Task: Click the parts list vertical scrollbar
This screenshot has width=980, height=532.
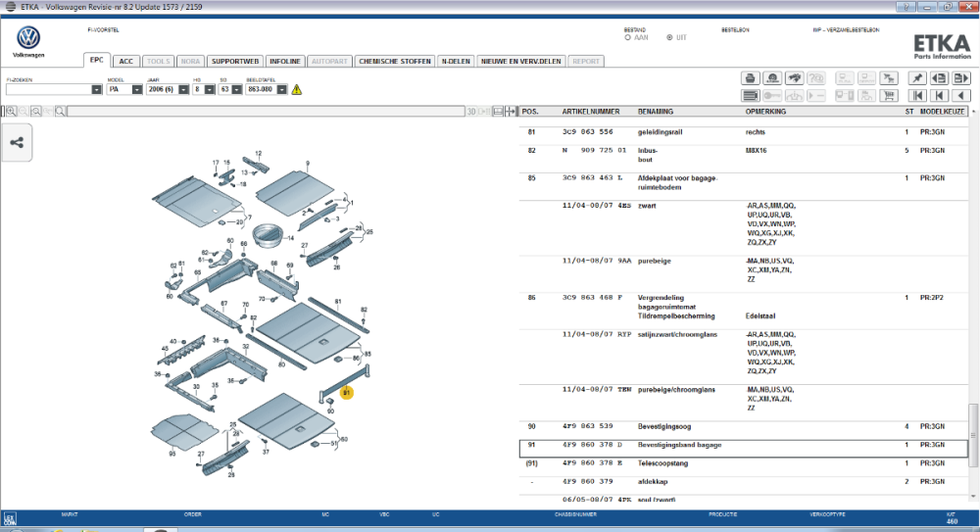Action: tap(973, 307)
